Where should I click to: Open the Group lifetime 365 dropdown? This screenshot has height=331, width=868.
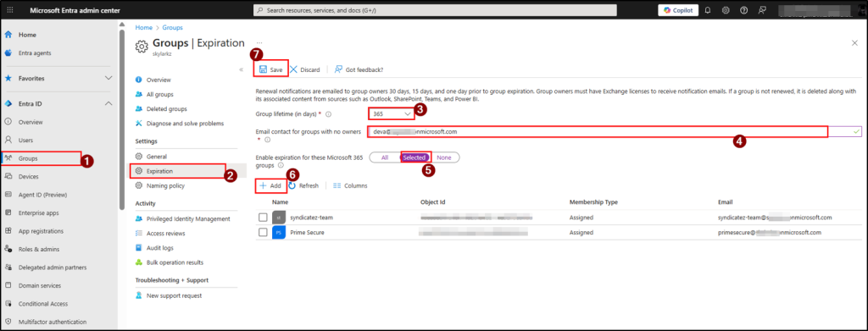click(x=391, y=113)
